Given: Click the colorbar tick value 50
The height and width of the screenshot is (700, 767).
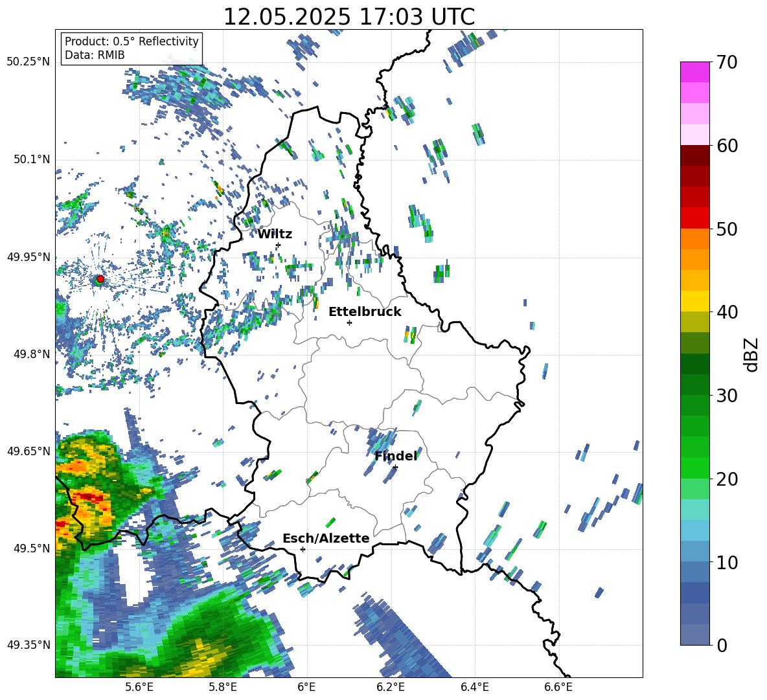Looking at the screenshot, I should coord(727,229).
